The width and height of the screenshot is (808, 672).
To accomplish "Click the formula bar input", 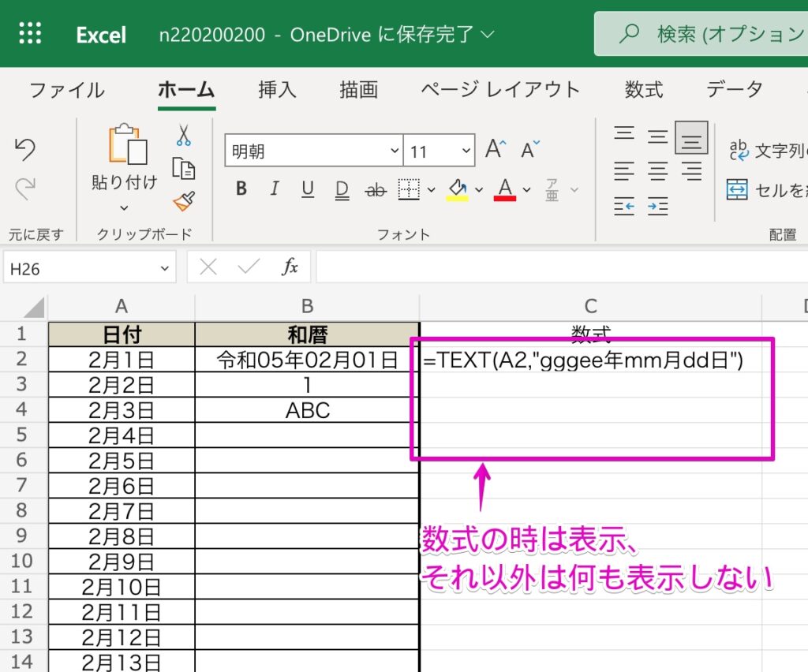I will 562,267.
